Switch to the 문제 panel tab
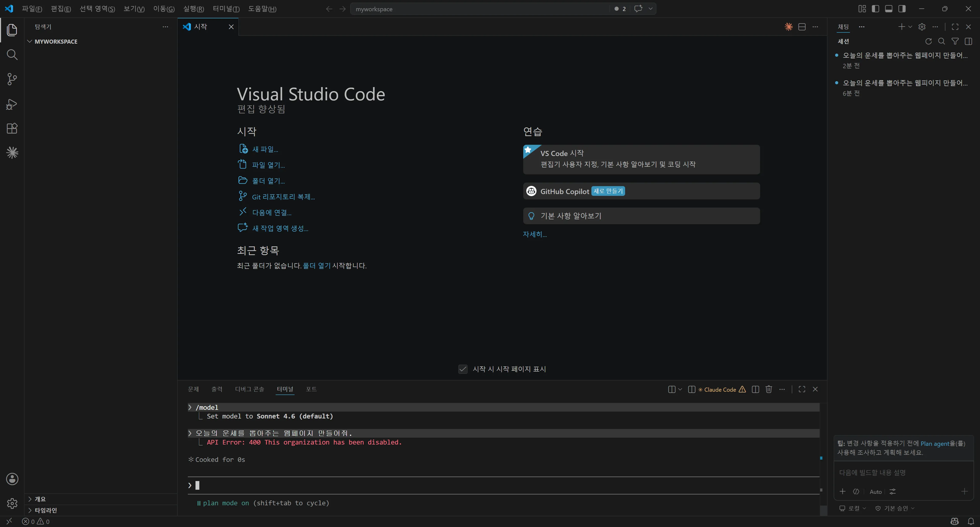The image size is (980, 527). pyautogui.click(x=193, y=389)
